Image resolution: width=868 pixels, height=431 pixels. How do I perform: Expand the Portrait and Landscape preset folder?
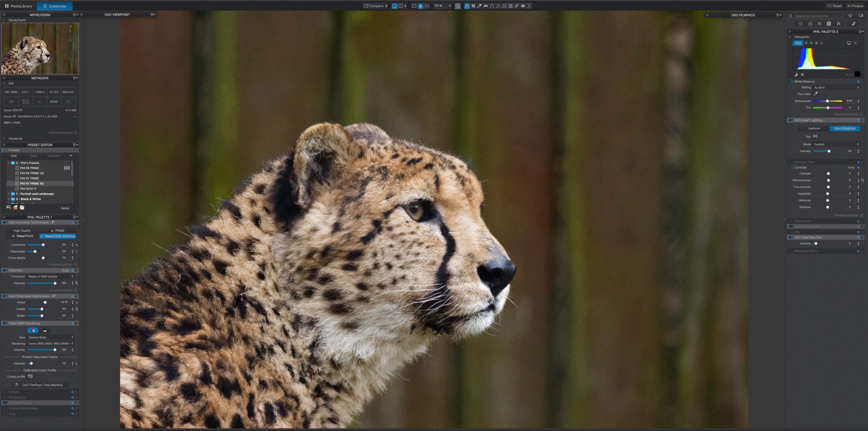9,194
